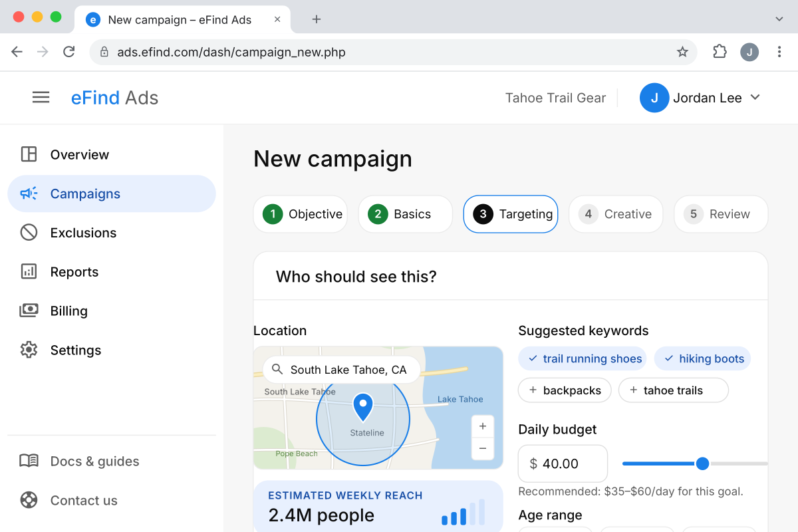Open a new browser tab
Image resolution: width=798 pixels, height=532 pixels.
tap(317, 19)
